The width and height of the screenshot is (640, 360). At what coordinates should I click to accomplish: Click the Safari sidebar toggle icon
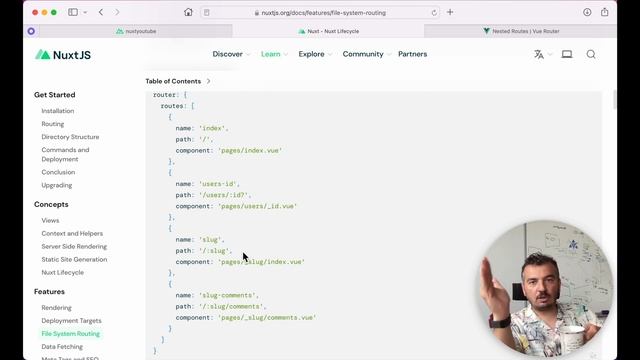click(73, 12)
